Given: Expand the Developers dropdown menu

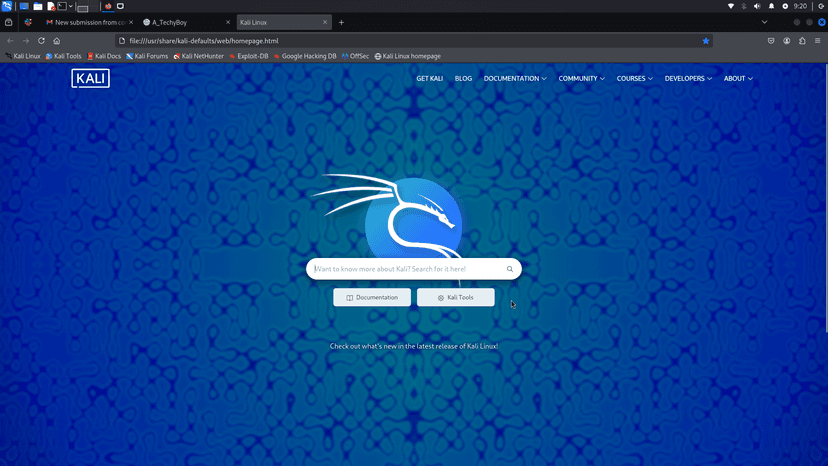Looking at the screenshot, I should (688, 78).
